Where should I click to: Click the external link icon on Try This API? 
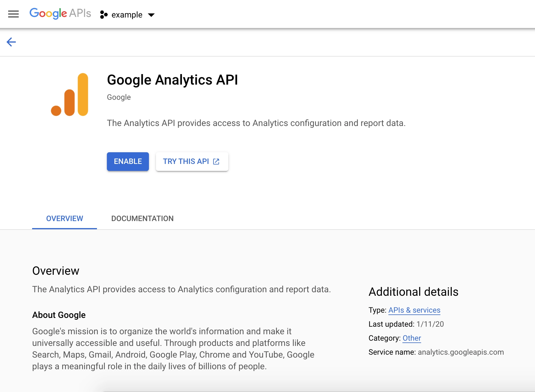pos(216,162)
